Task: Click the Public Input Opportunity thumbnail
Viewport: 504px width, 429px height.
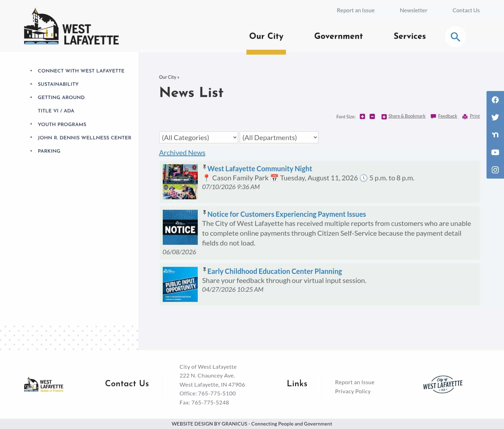Action: click(x=180, y=284)
